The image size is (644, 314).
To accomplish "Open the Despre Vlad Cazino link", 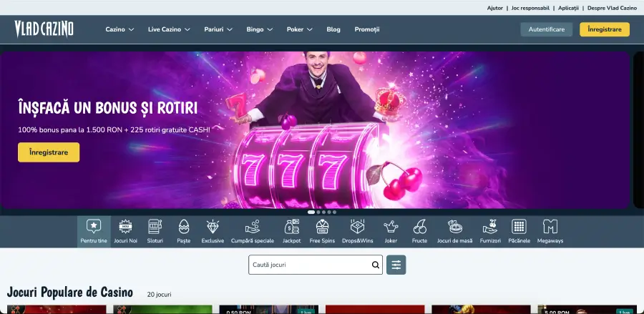I will coord(612,8).
